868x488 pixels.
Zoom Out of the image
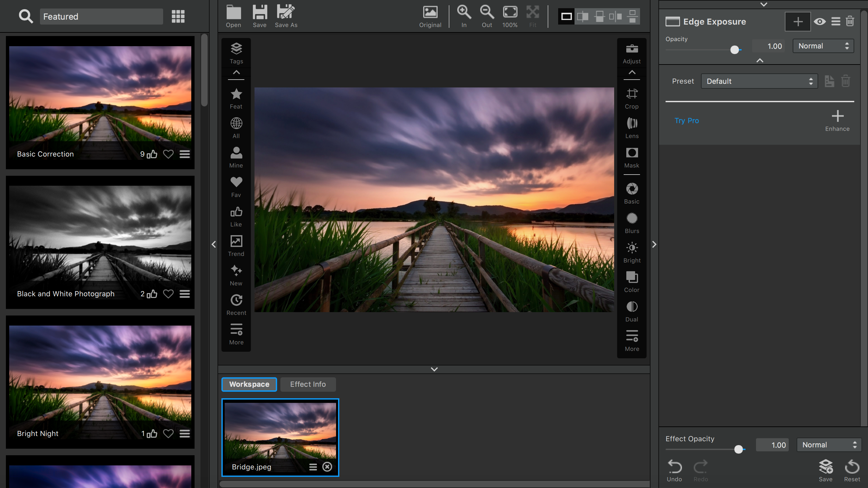(486, 16)
